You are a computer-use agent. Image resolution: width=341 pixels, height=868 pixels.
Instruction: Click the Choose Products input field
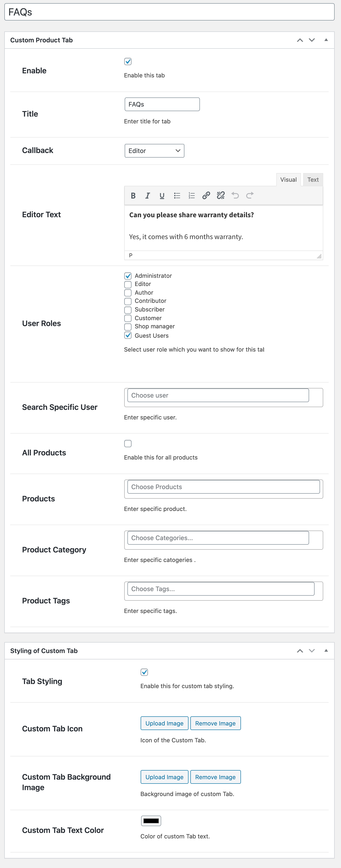pyautogui.click(x=223, y=487)
